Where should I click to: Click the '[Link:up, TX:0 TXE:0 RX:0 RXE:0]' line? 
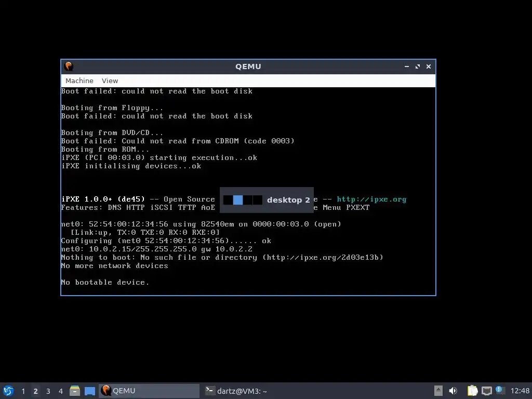(x=145, y=232)
